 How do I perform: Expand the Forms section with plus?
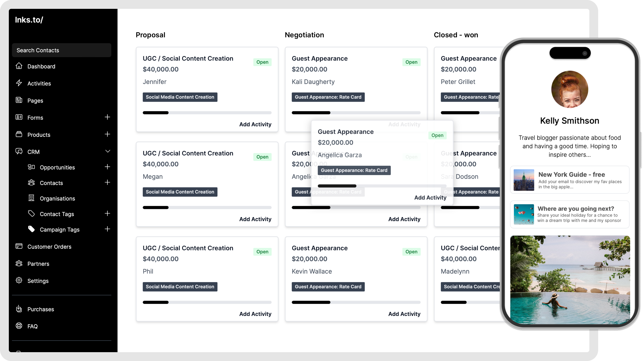[107, 117]
